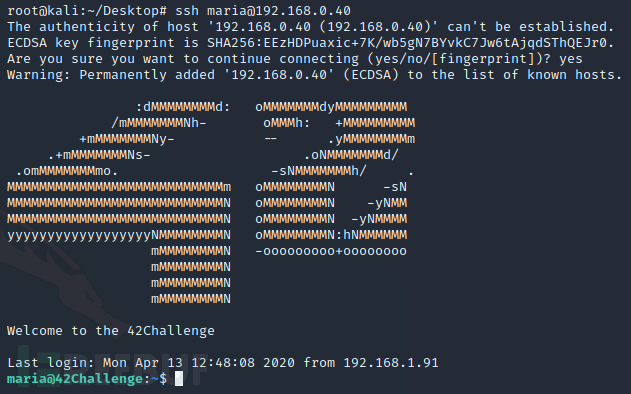Screen dimensions: 631x394
Task: Click the '(ECDSA)' word in warning line
Action: (371, 75)
